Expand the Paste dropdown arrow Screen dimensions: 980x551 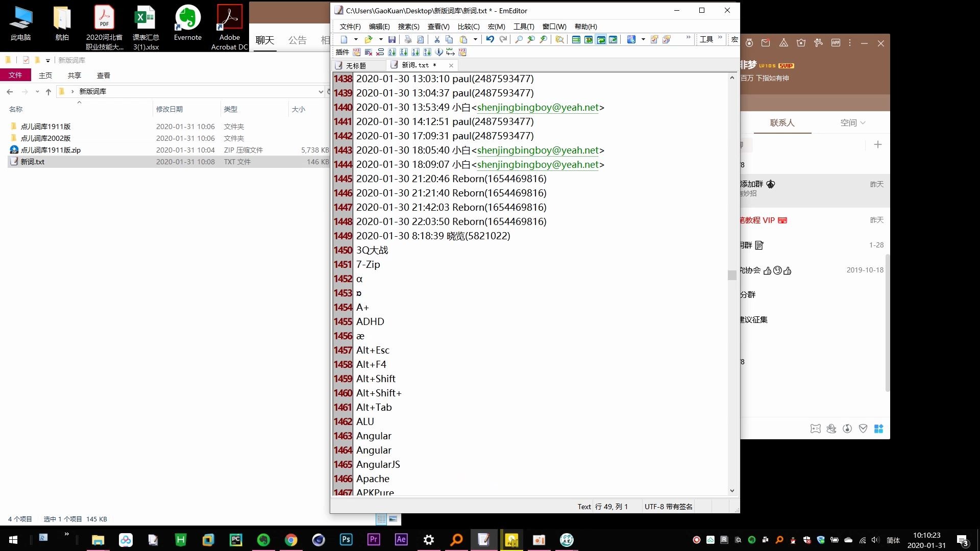pyautogui.click(x=475, y=39)
